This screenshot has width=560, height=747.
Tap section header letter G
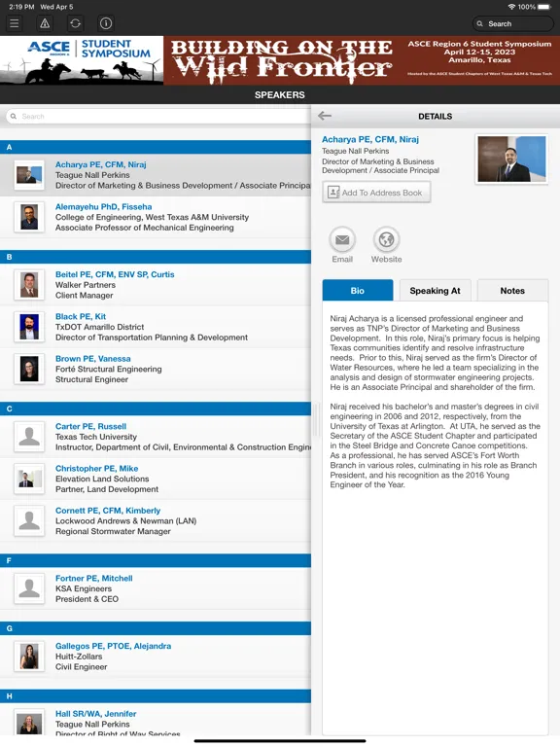click(x=9, y=629)
